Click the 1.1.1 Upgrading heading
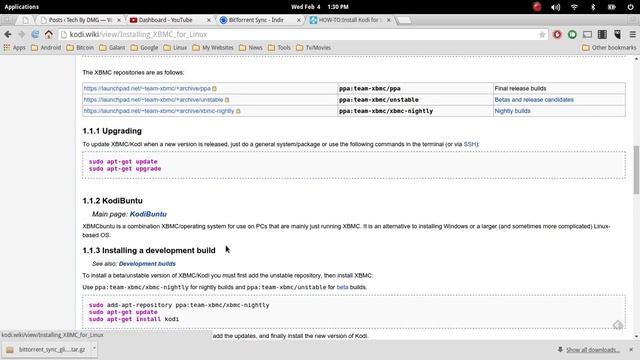 (112, 131)
